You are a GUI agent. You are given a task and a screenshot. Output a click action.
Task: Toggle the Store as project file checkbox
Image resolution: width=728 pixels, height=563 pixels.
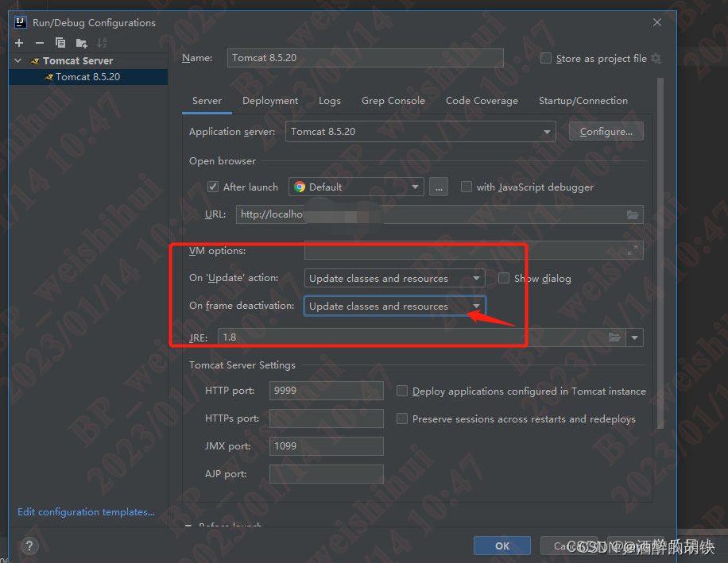[x=546, y=59]
